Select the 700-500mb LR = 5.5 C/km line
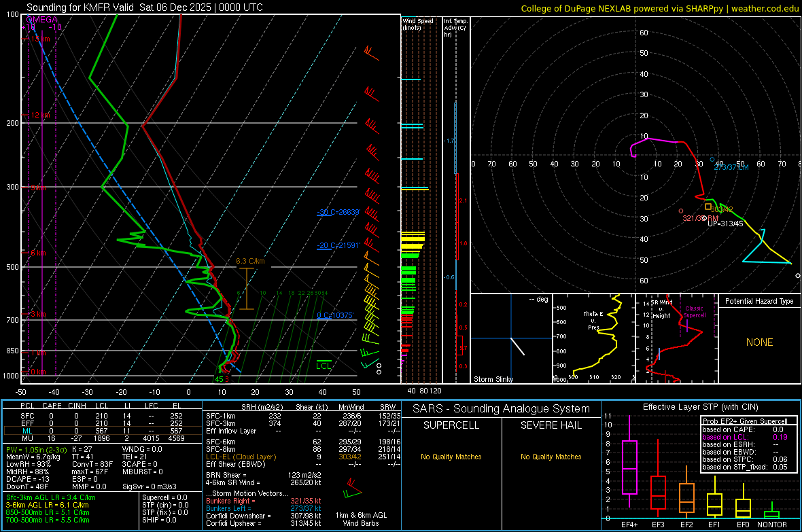Image resolution: width=802 pixels, height=532 pixels. tap(48, 520)
